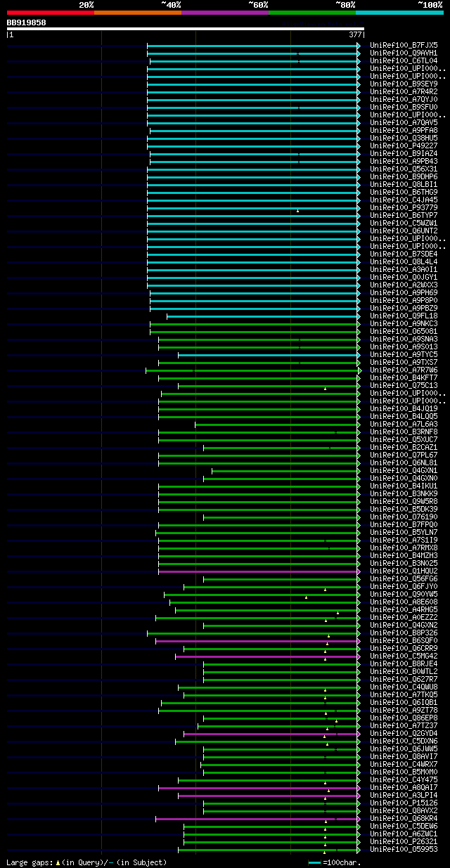This screenshot has height=868, width=450.
Task: Select hit label UniRef100_C4JA45
Action: (404, 200)
